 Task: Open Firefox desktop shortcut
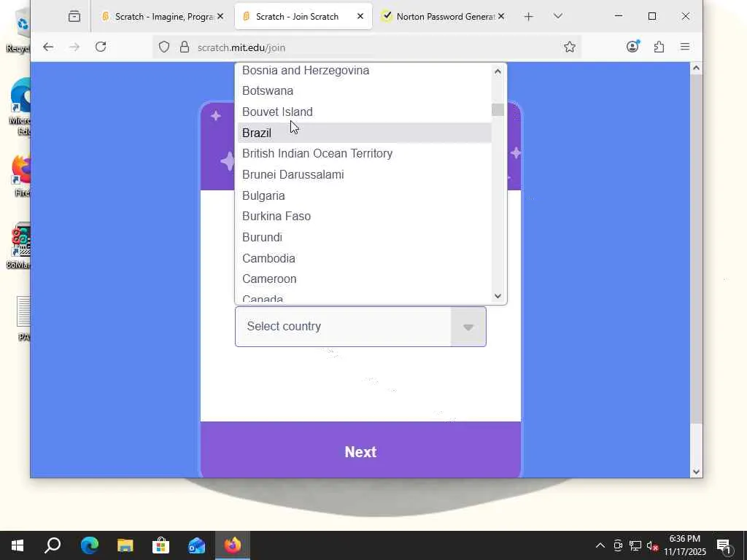[x=21, y=176]
